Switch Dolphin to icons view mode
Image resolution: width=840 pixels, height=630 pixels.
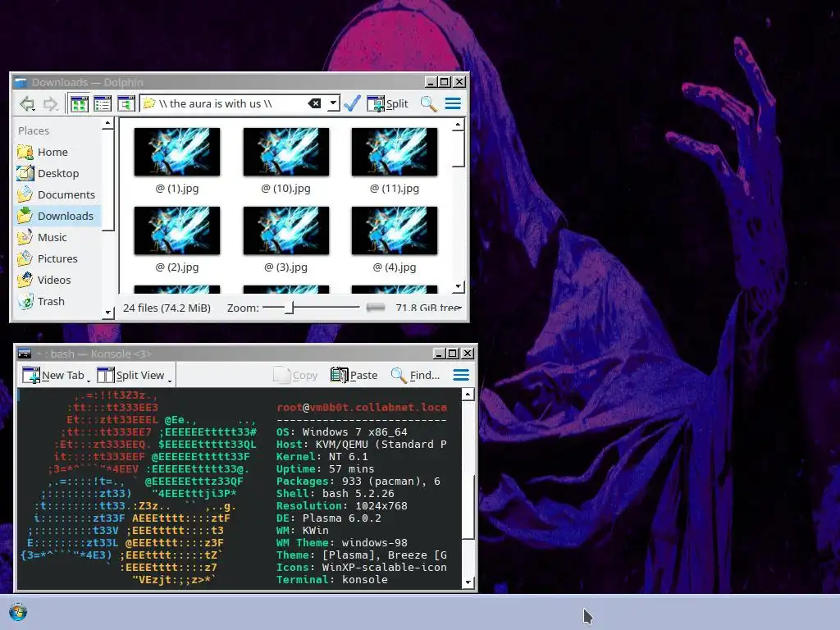pos(80,103)
